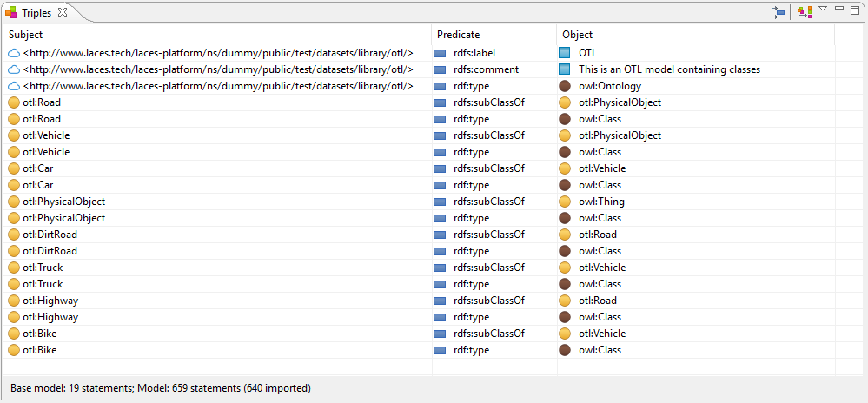This screenshot has width=868, height=403.
Task: Click the cloud icon on rdfs:label row
Action: click(14, 53)
